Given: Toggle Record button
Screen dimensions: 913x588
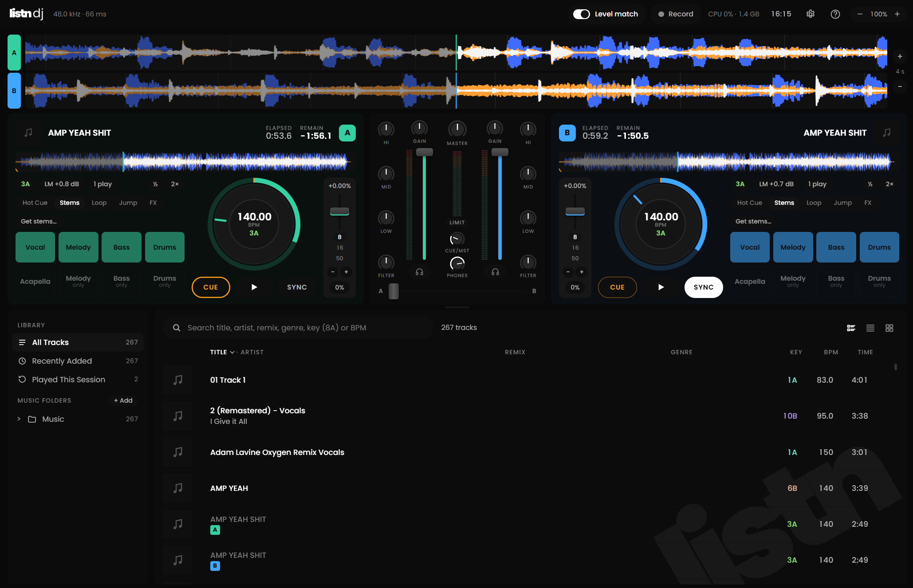Looking at the screenshot, I should (x=676, y=14).
